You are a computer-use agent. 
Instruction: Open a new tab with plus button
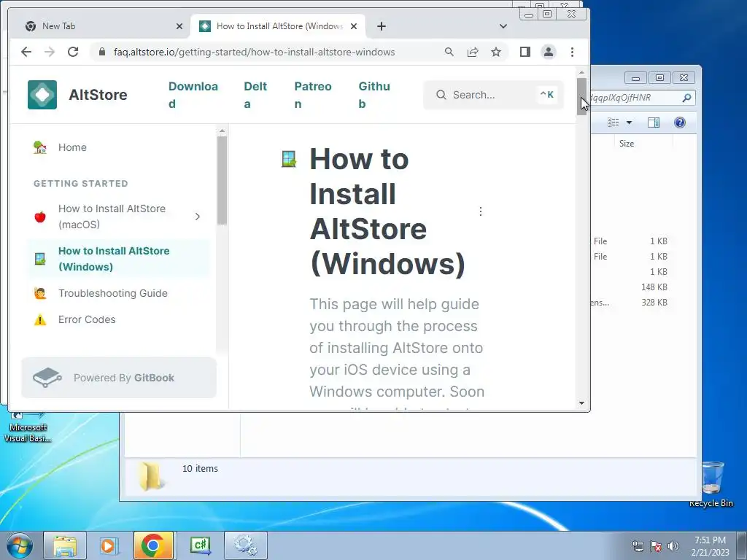pyautogui.click(x=381, y=26)
